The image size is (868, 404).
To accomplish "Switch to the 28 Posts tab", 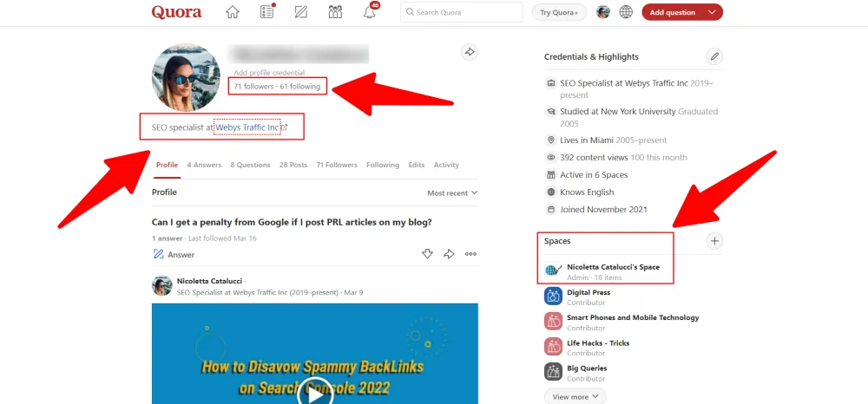I will coord(293,165).
